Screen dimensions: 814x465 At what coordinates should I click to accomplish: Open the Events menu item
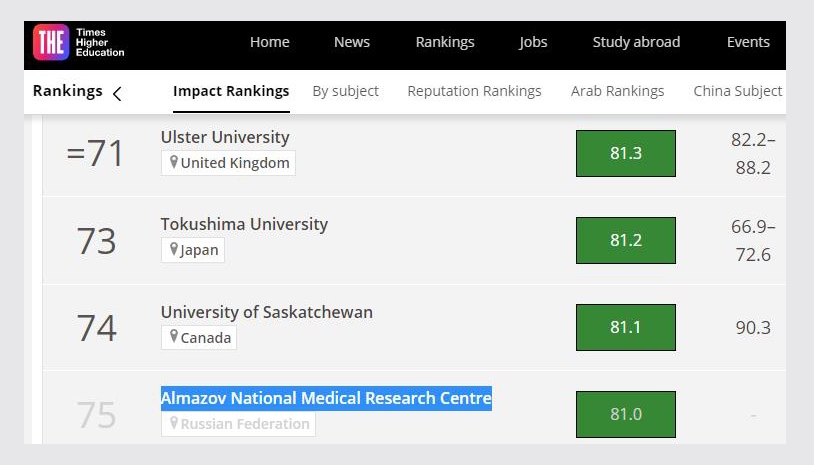pyautogui.click(x=748, y=42)
